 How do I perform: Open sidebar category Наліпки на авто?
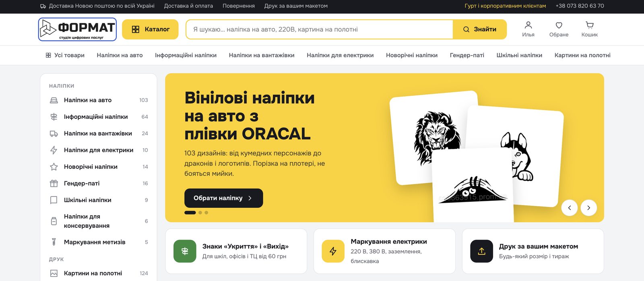coord(99,100)
